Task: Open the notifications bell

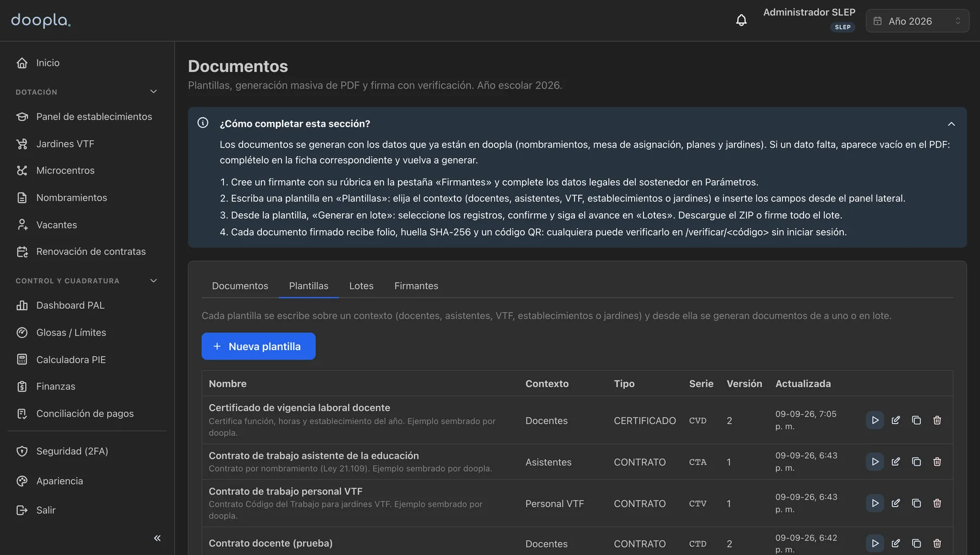Action: pos(742,21)
